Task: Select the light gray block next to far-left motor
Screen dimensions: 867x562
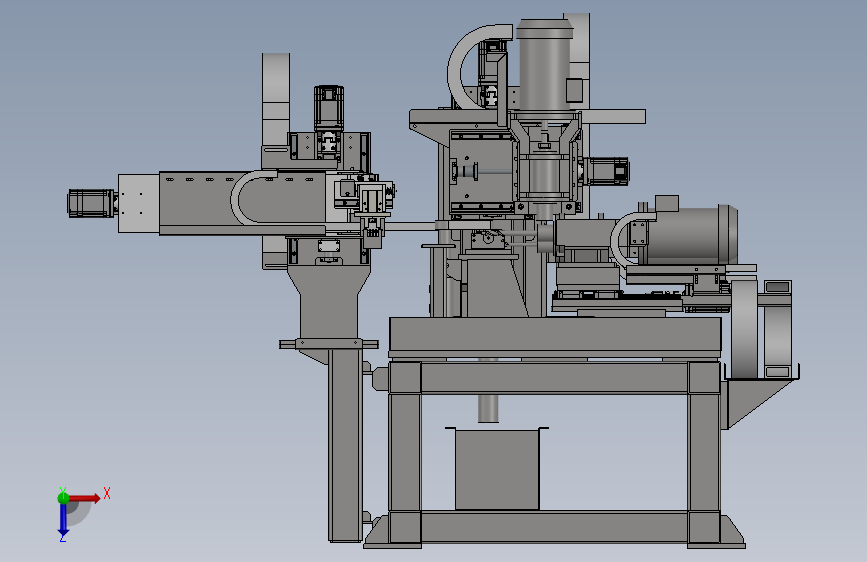Action: click(139, 203)
